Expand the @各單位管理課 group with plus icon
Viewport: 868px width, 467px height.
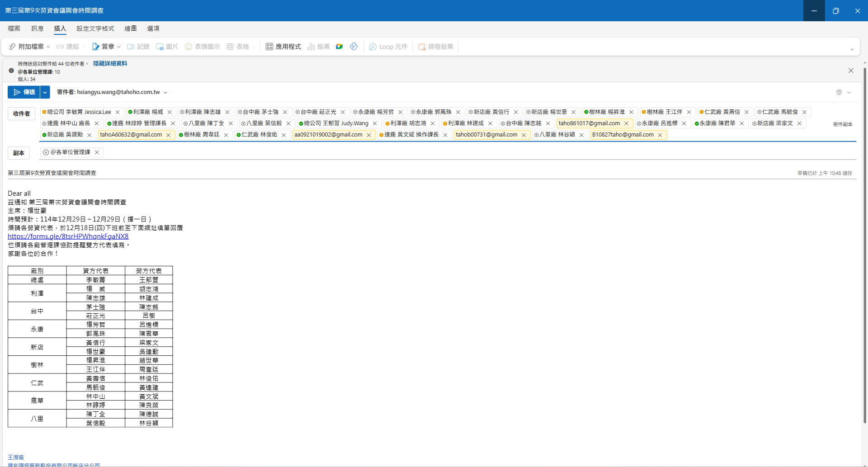click(46, 152)
